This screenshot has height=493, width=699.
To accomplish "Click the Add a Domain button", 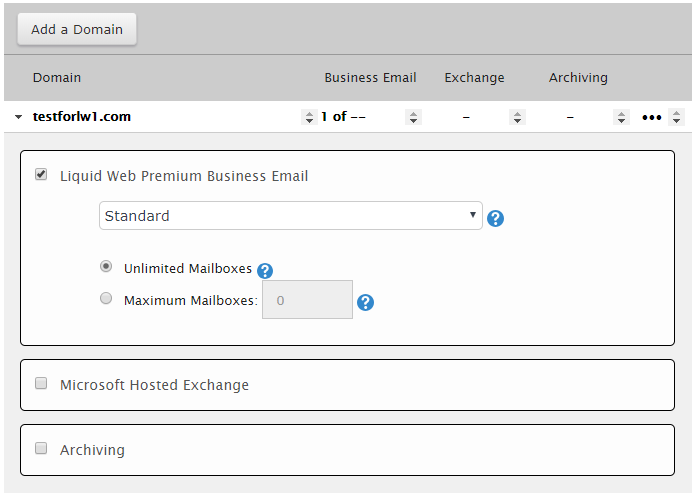I will tap(77, 29).
